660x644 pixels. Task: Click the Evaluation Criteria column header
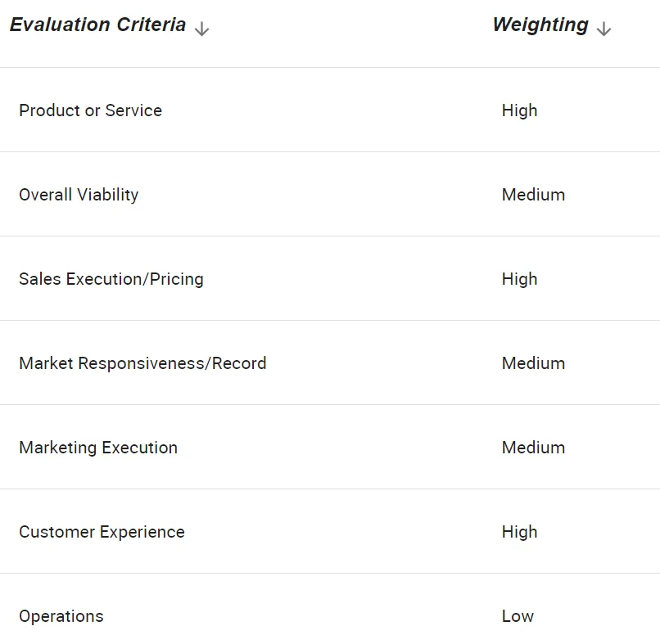point(97,25)
